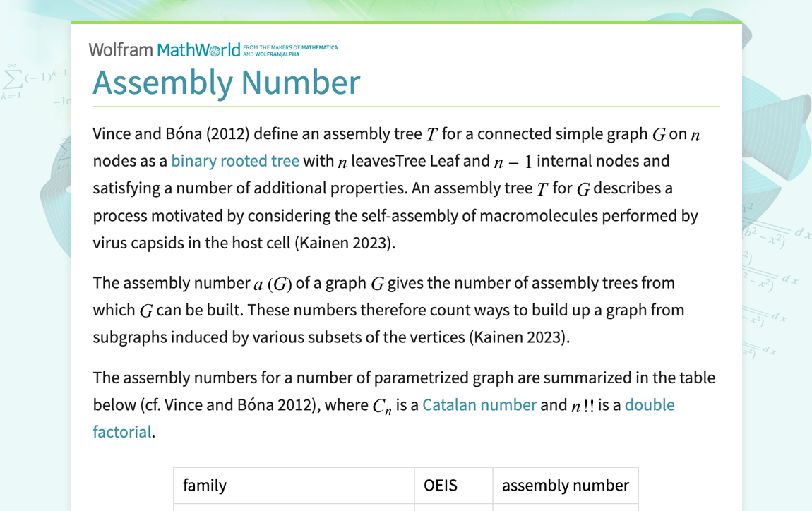Open the Catalan number link
The image size is (812, 511).
479,404
